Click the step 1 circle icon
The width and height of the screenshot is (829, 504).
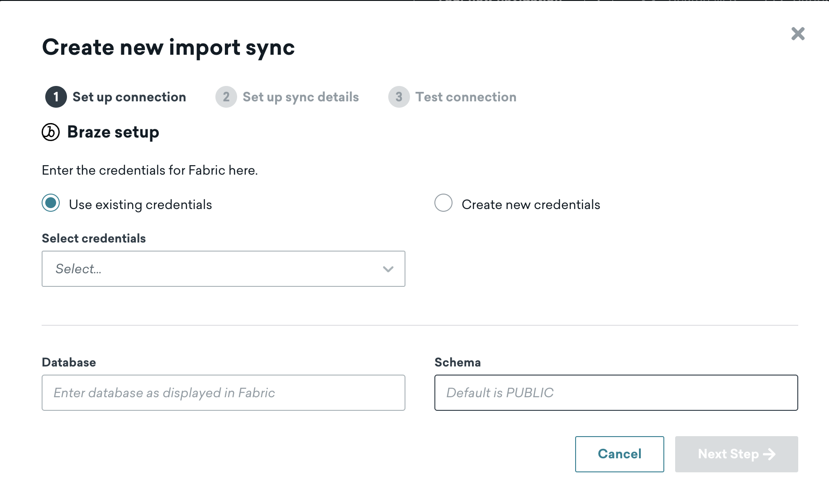(56, 97)
